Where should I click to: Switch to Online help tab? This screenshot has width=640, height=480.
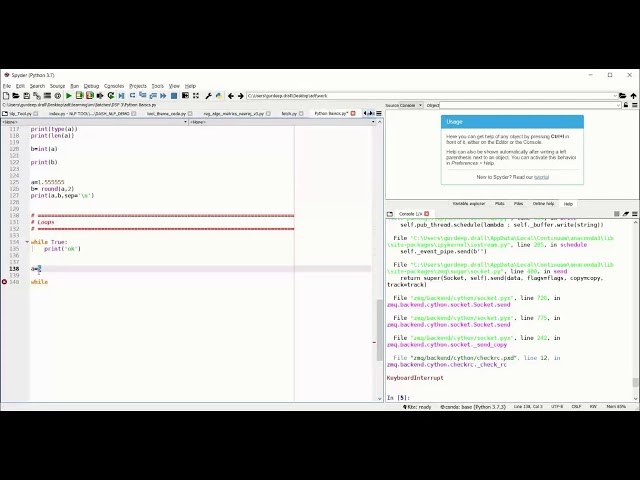(x=543, y=203)
